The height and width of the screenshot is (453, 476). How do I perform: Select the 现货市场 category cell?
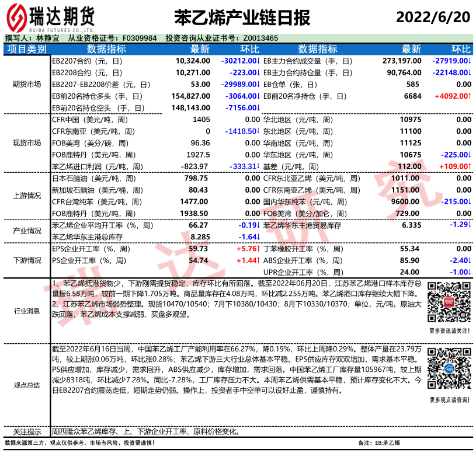[27, 143]
